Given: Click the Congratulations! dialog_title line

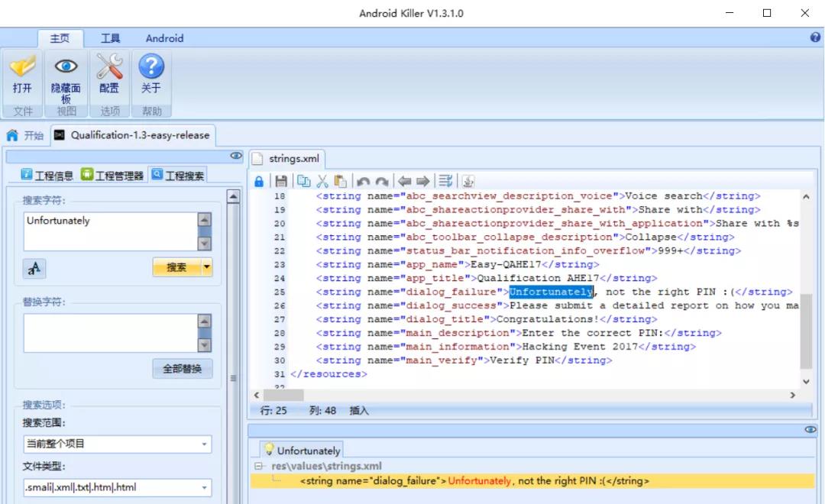Looking at the screenshot, I should tap(486, 319).
